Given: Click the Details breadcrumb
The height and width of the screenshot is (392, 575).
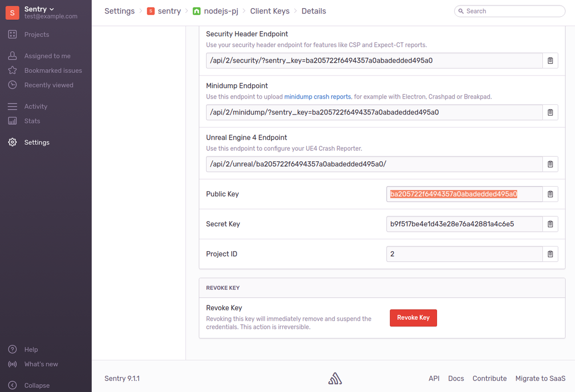Looking at the screenshot, I should click(314, 11).
